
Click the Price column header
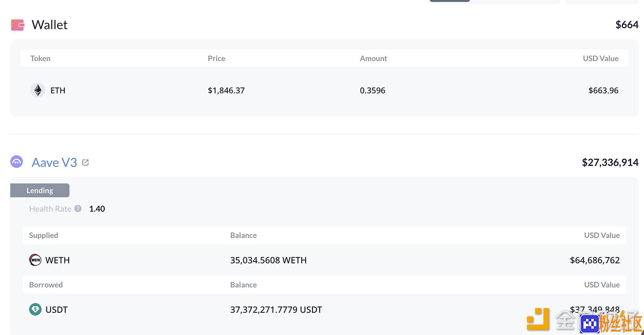point(217,59)
